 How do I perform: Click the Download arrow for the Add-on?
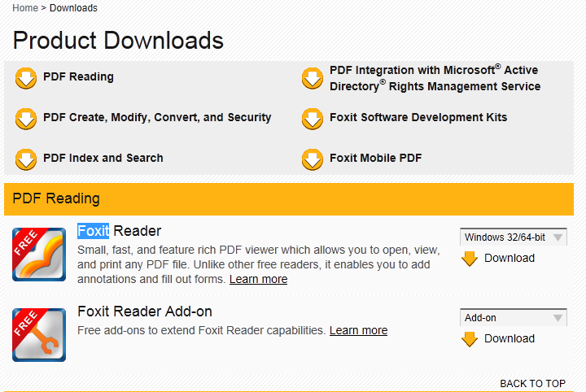[x=470, y=339]
